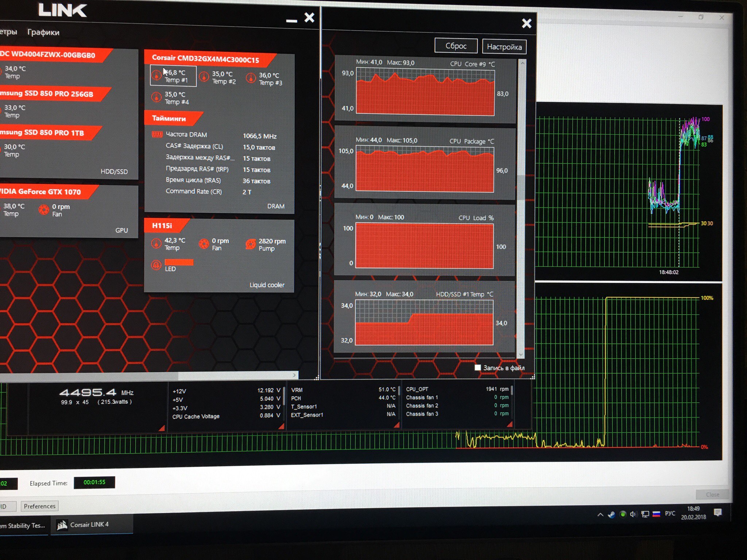Click the GTX 1070 Fan icon

(x=44, y=210)
